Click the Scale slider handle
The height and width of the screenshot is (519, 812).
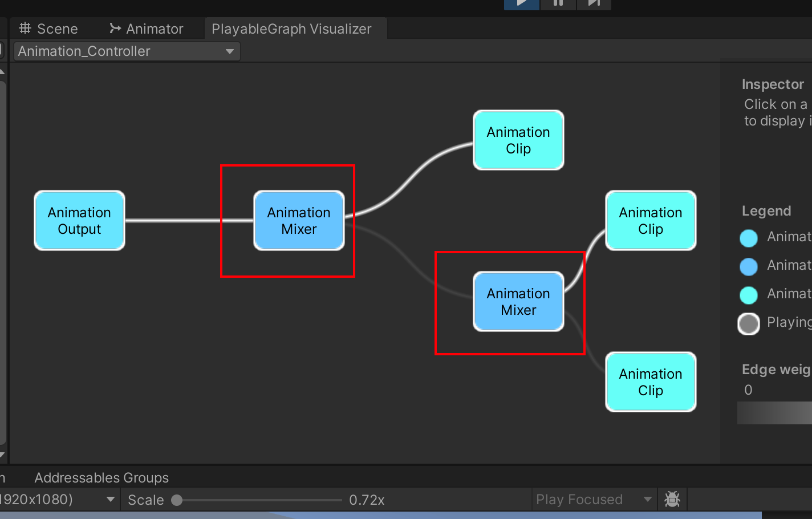(177, 500)
